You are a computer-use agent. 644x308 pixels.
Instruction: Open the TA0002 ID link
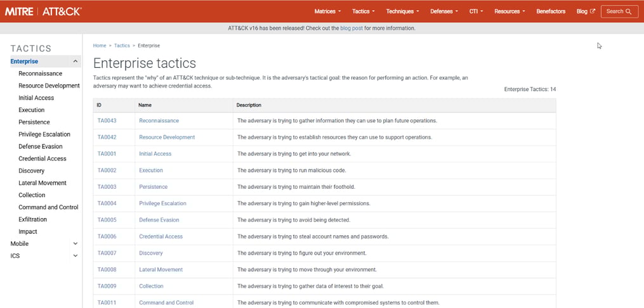coord(107,170)
